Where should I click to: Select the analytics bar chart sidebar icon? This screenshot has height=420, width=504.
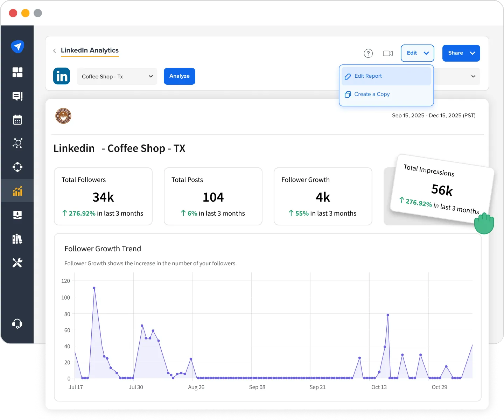click(17, 191)
